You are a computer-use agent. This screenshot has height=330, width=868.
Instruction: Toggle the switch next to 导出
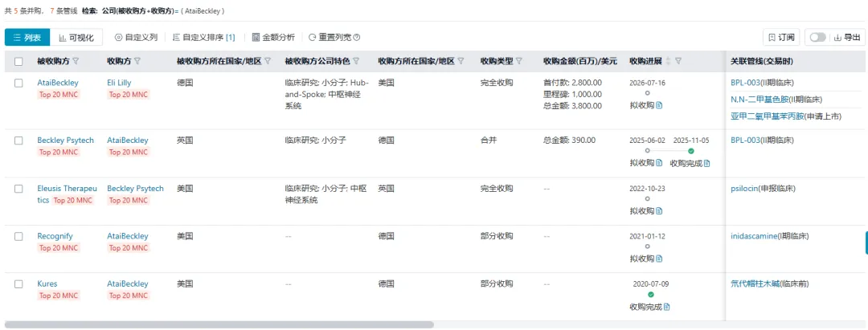pos(817,37)
